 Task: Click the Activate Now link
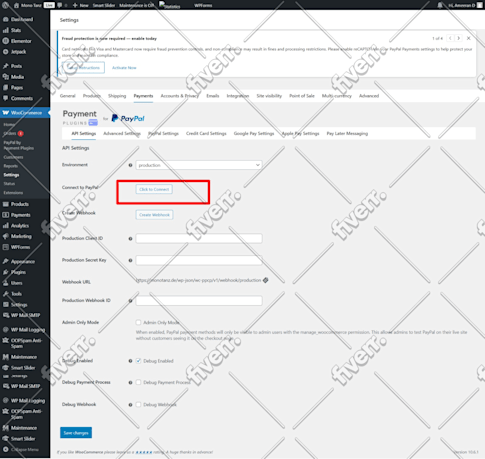click(124, 68)
